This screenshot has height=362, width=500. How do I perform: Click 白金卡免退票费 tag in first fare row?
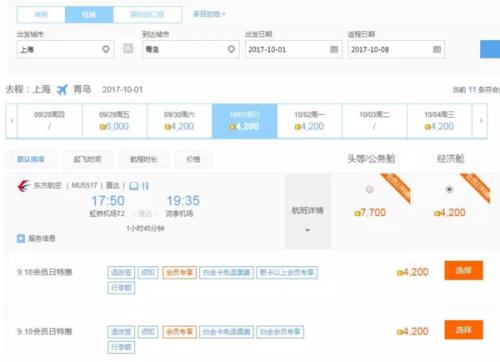tap(227, 272)
